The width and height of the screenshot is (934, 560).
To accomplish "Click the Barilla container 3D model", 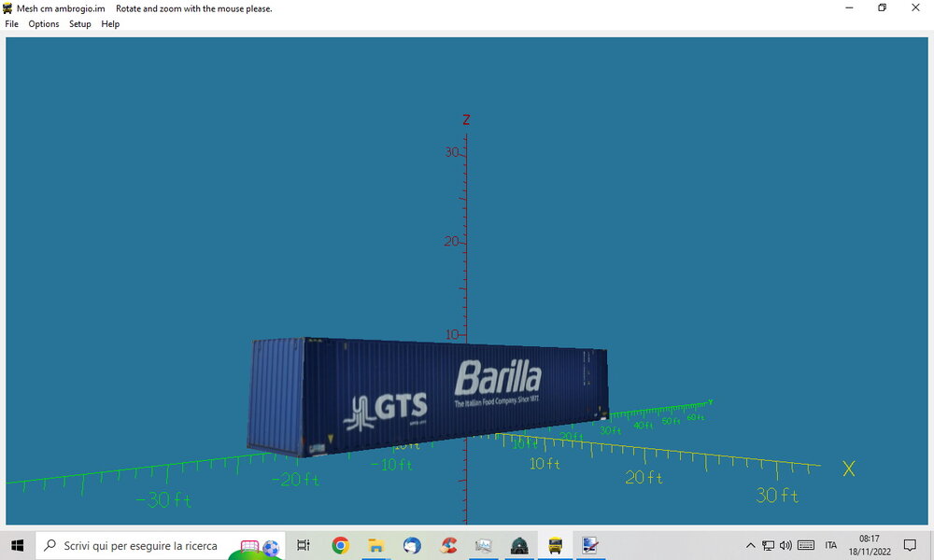I will tap(428, 397).
